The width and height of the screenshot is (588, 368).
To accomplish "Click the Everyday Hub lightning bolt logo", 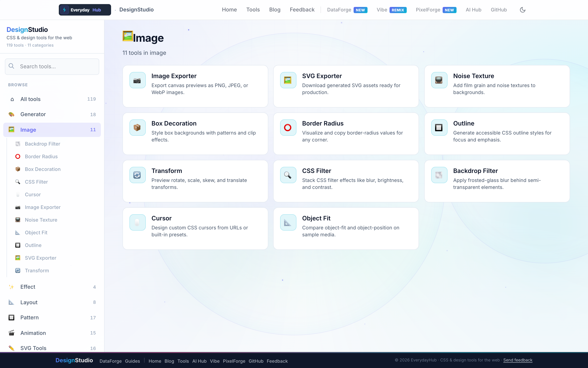I will (x=64, y=10).
